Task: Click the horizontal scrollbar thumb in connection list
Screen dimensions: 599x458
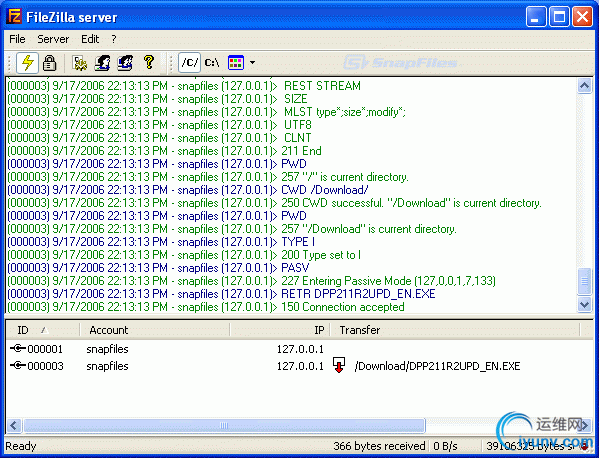Action: tap(224, 425)
